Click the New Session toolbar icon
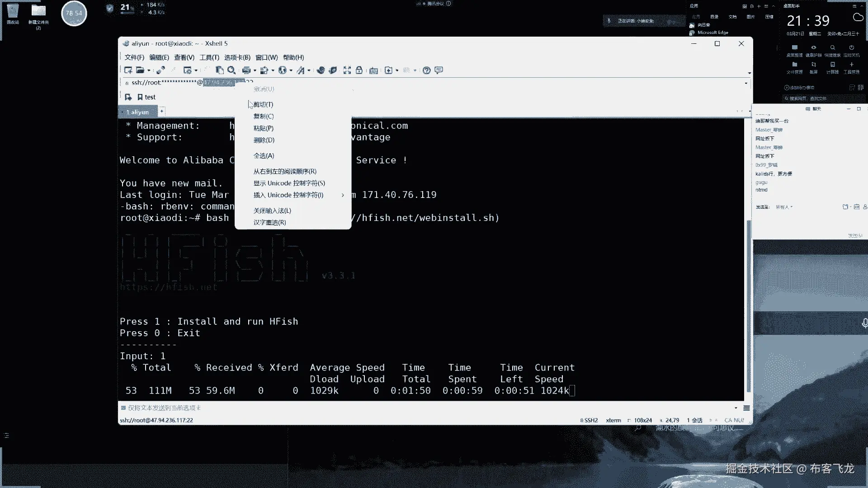The image size is (868, 488). [x=128, y=70]
